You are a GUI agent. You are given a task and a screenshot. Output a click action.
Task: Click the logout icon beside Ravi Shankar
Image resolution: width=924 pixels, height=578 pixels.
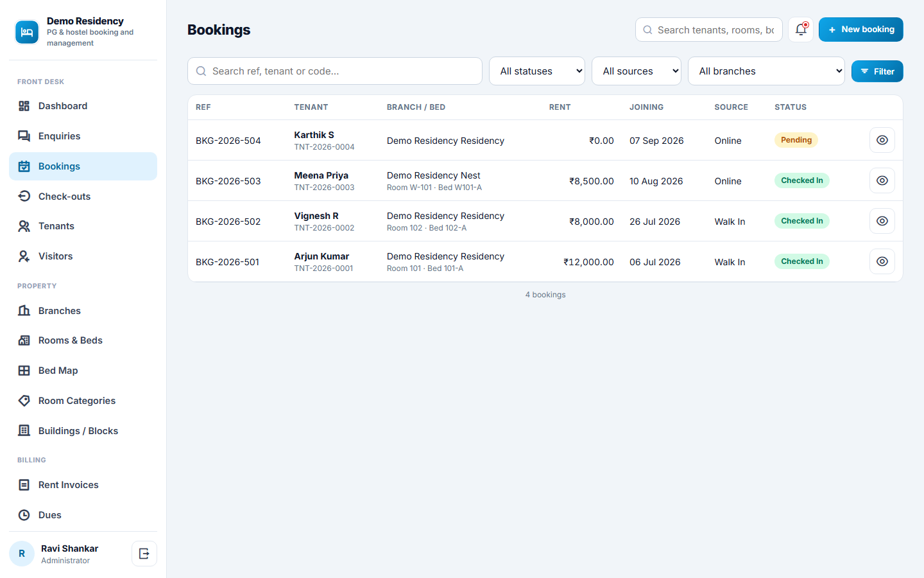pyautogui.click(x=144, y=554)
